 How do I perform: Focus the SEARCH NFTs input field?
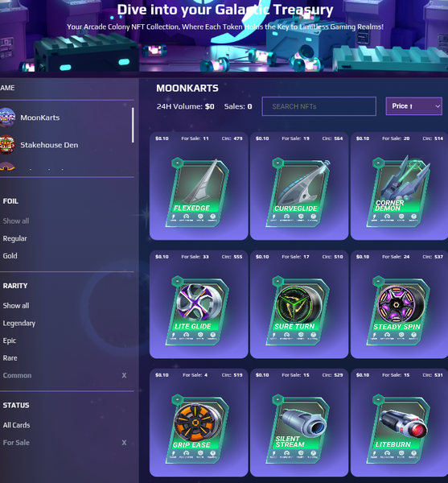pyautogui.click(x=319, y=106)
